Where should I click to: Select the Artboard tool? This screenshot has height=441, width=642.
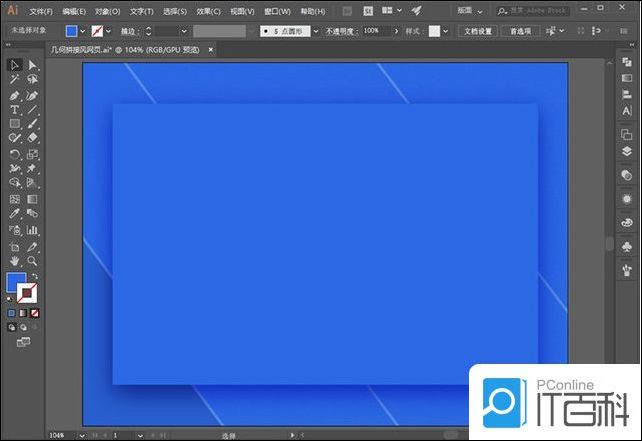point(15,247)
